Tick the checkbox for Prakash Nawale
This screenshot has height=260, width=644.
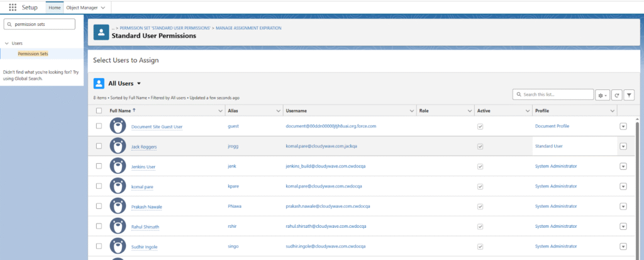pos(99,206)
